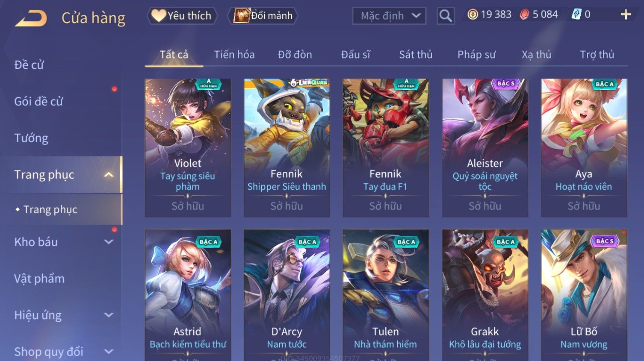The width and height of the screenshot is (644, 361).
Task: Open the Tướng sidebar menu
Action: [31, 138]
